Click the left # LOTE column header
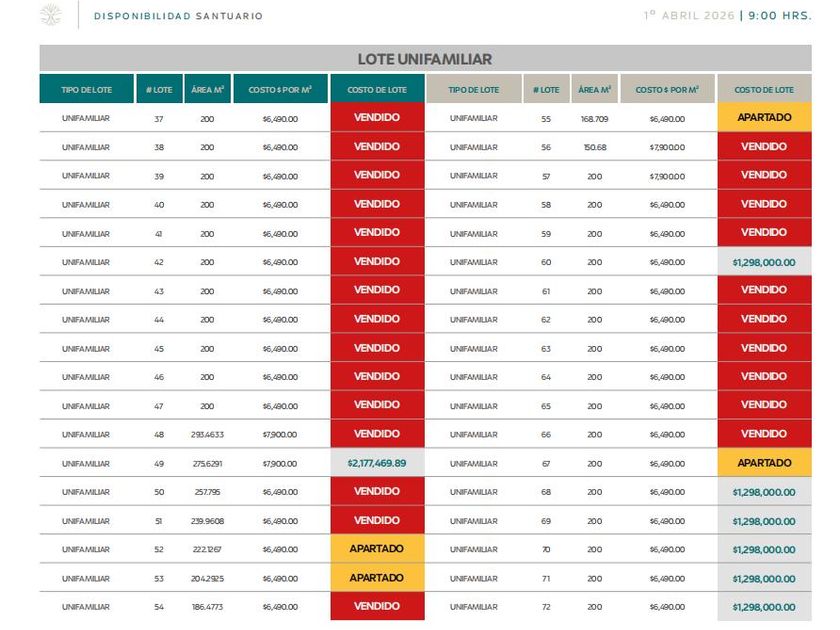This screenshot has height=630, width=840. tap(159, 89)
